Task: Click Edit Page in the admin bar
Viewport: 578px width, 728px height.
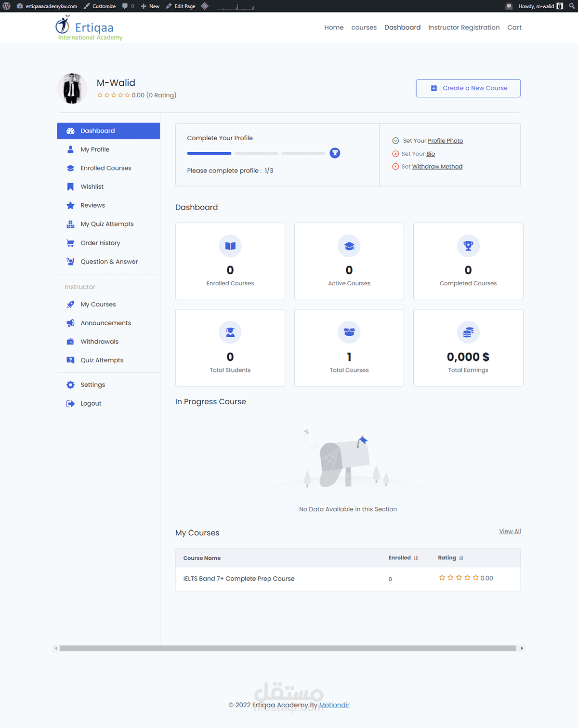Action: (181, 6)
